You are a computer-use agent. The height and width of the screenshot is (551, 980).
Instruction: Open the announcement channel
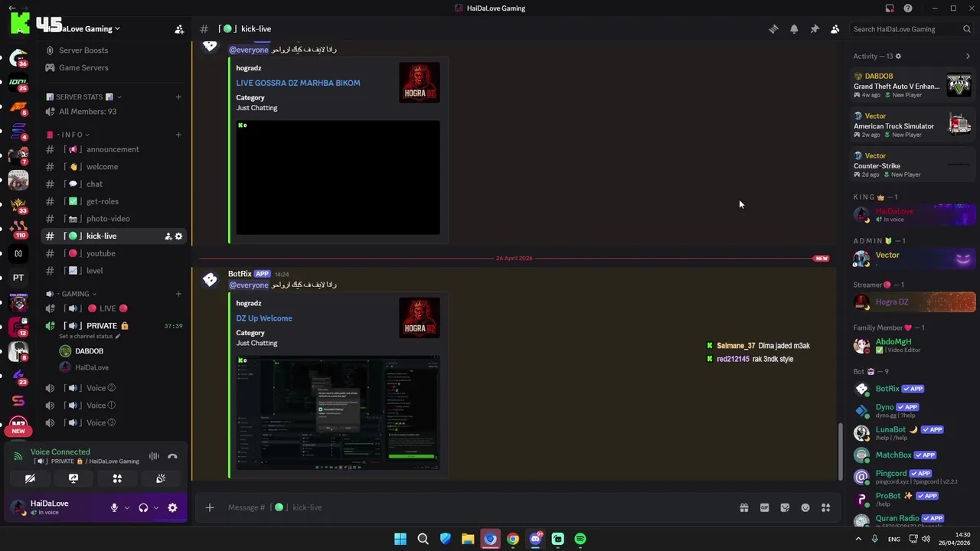point(113,149)
